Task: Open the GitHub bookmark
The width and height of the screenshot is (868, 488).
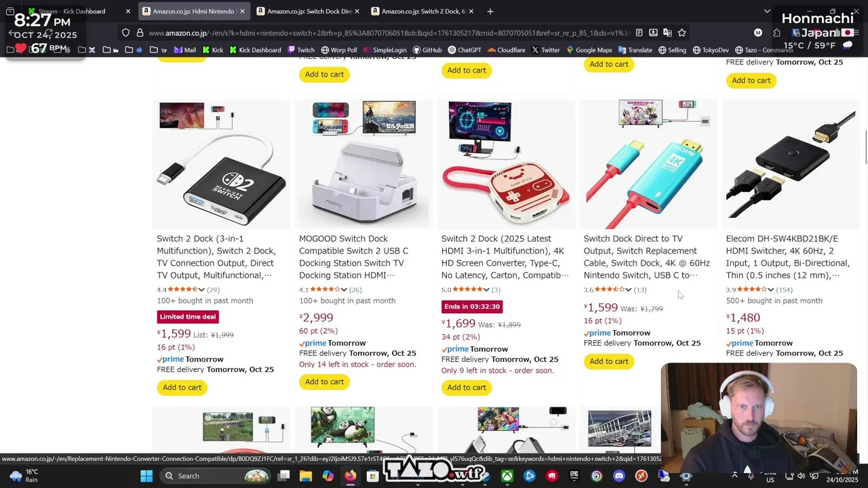Action: pyautogui.click(x=427, y=49)
